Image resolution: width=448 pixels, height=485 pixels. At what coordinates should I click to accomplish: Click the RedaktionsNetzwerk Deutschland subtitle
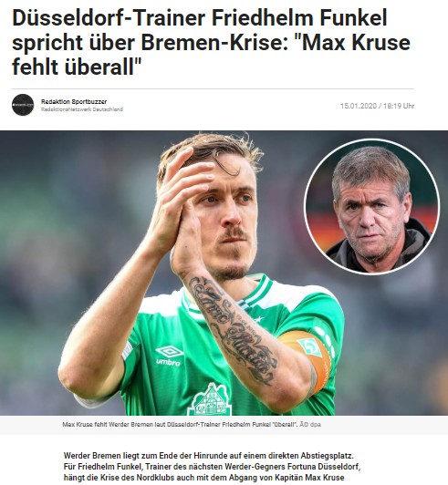[x=82, y=109]
